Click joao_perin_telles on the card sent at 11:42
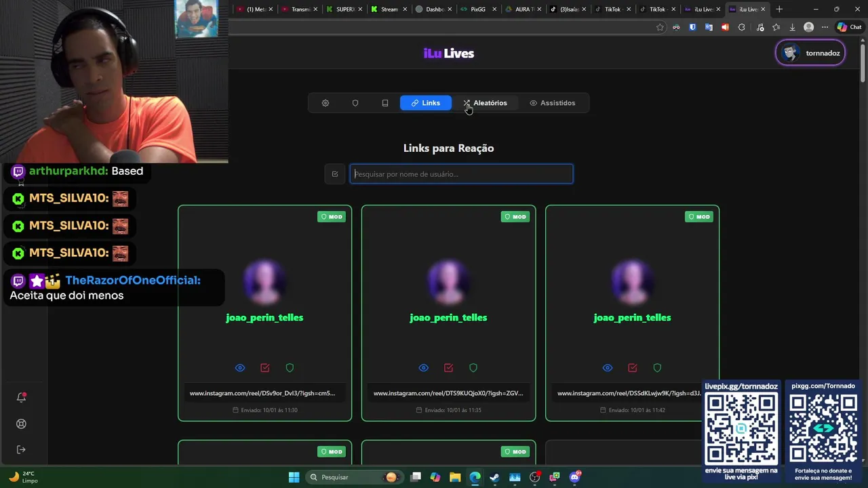Image resolution: width=868 pixels, height=488 pixels. tap(632, 317)
